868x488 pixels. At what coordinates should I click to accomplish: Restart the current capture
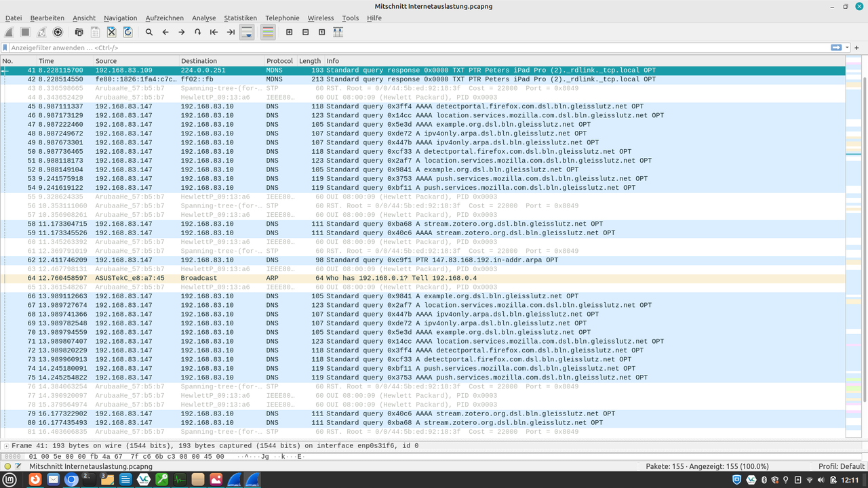[x=41, y=32]
